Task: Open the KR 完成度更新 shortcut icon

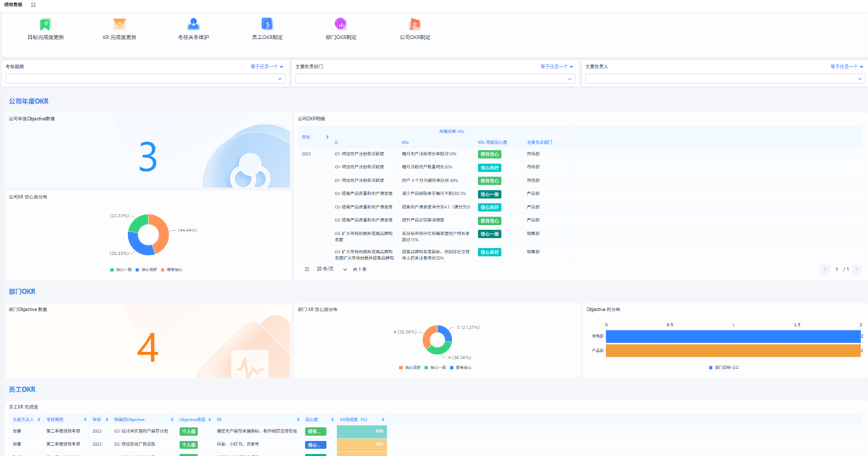Action: 119,24
